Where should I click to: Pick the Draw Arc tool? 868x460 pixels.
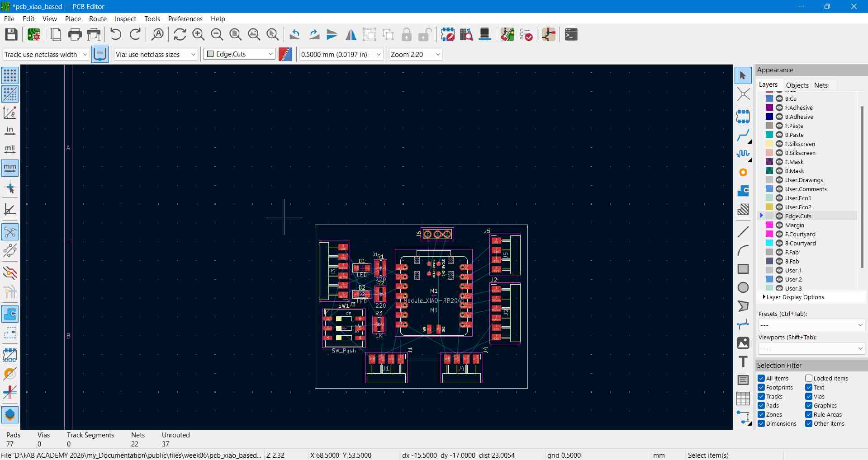coord(743,250)
